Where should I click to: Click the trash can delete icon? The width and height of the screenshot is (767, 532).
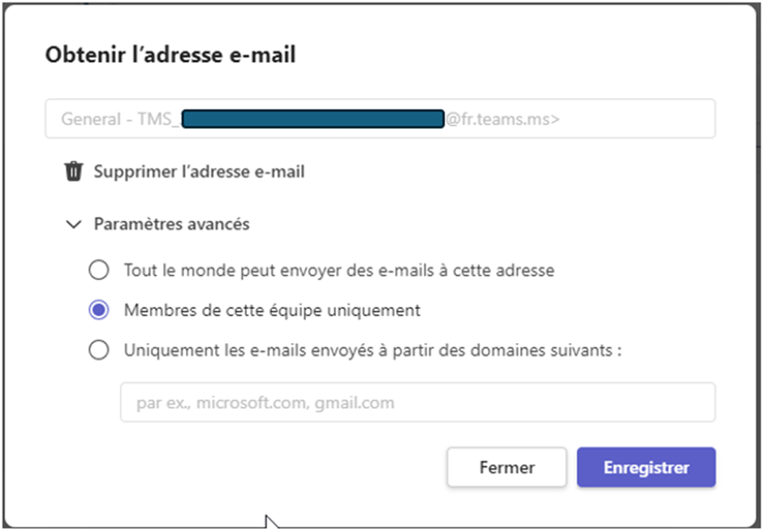(74, 172)
